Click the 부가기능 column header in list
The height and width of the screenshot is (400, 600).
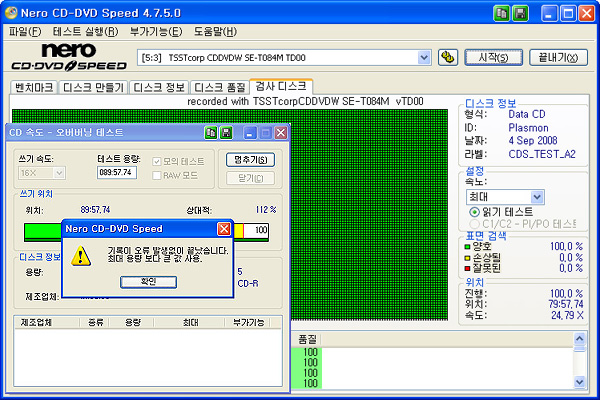pyautogui.click(x=247, y=323)
